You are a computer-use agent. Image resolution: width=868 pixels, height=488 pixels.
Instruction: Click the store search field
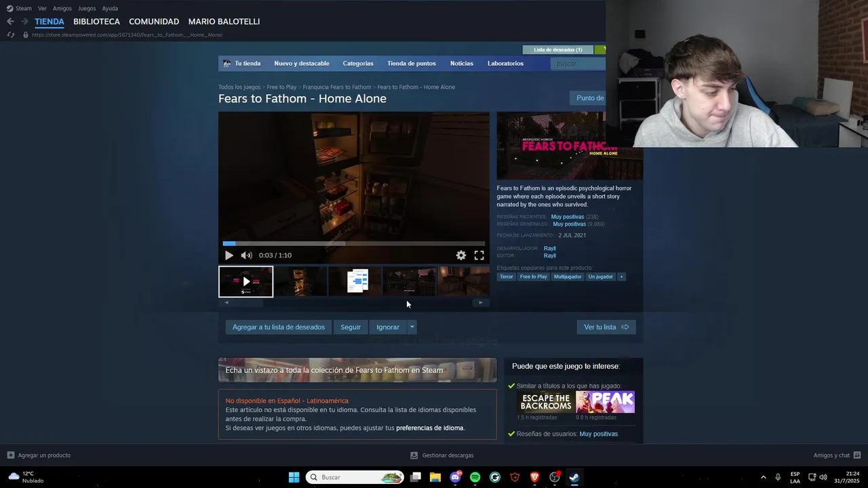pos(578,64)
